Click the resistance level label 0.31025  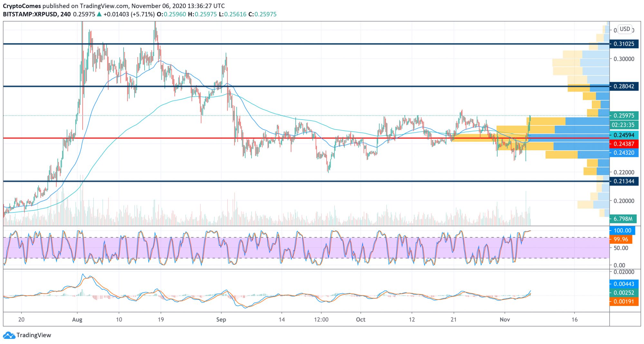click(625, 44)
